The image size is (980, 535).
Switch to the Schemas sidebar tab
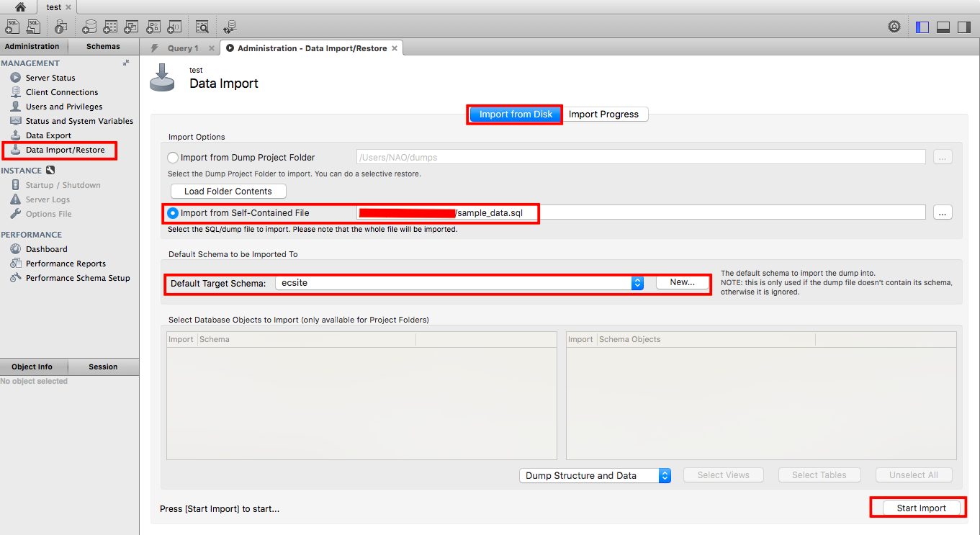coord(103,46)
